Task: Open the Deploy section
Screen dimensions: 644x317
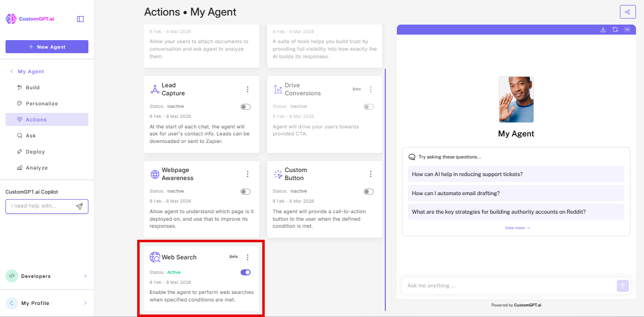Action: coord(35,151)
